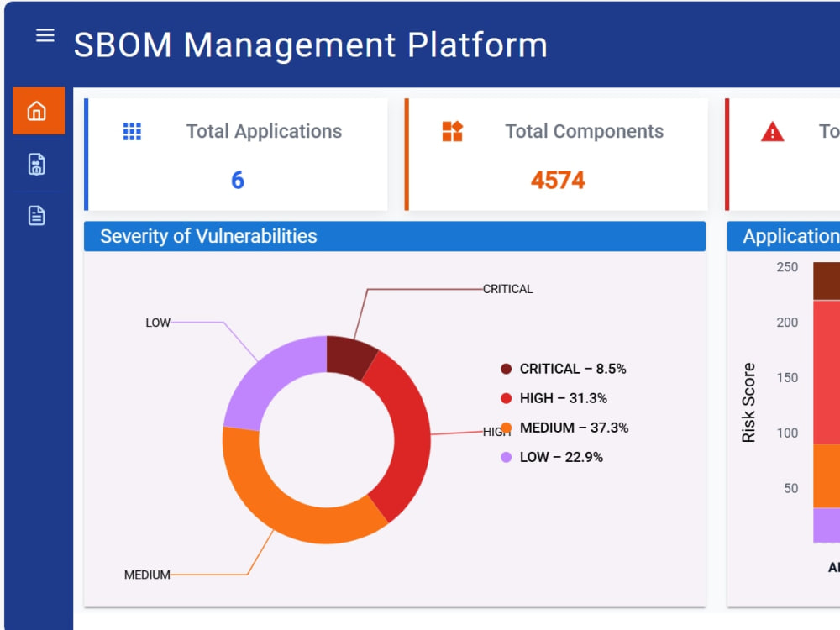
Task: Click the Total Applications grid icon
Action: [133, 131]
